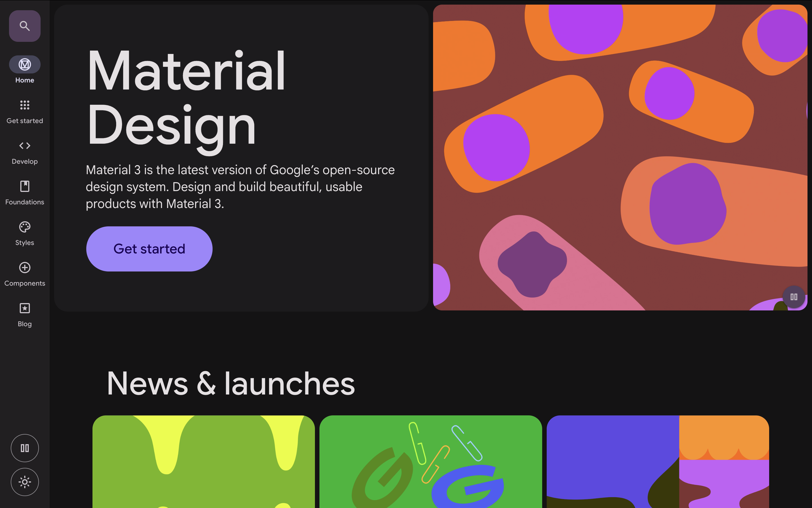
Task: Open the Foundations book icon
Action: [24, 186]
